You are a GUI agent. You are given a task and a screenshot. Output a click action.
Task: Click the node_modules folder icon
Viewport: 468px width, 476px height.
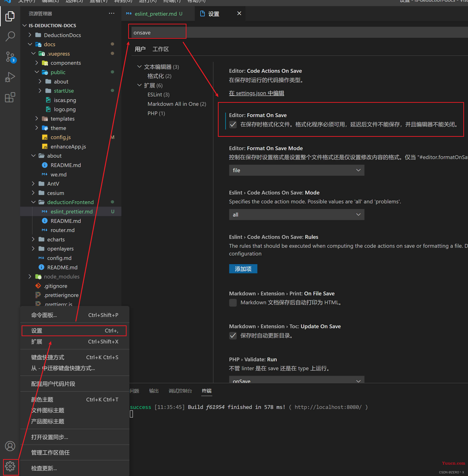point(38,277)
